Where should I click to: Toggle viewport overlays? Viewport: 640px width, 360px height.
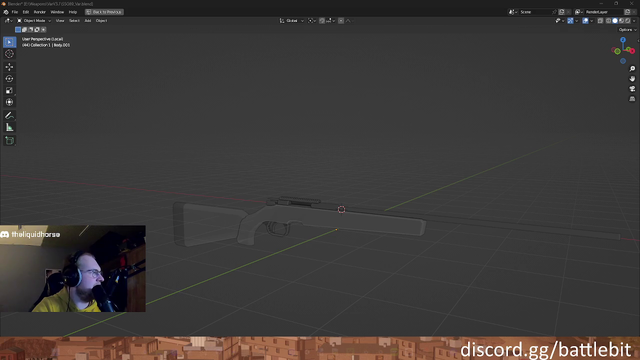[x=585, y=21]
